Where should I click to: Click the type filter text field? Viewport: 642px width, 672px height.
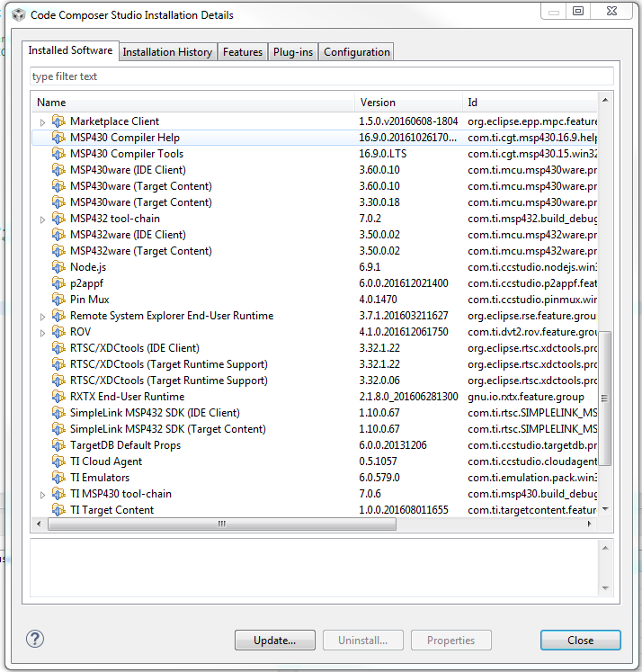(x=322, y=76)
